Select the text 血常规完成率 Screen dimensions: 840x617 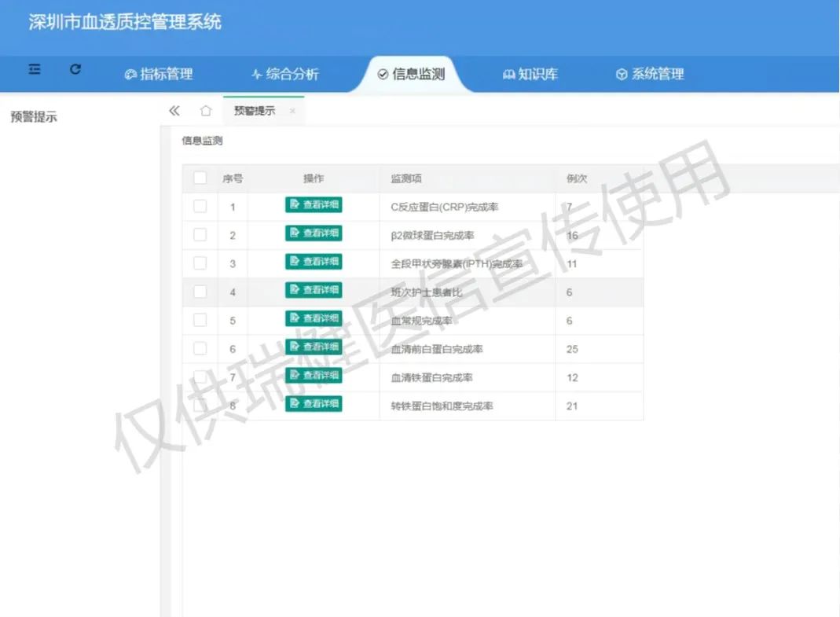(x=422, y=321)
